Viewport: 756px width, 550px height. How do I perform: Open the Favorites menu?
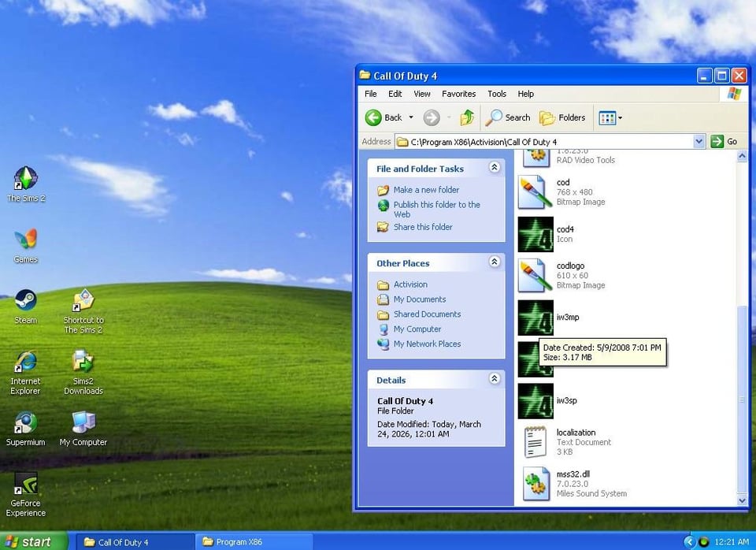458,94
